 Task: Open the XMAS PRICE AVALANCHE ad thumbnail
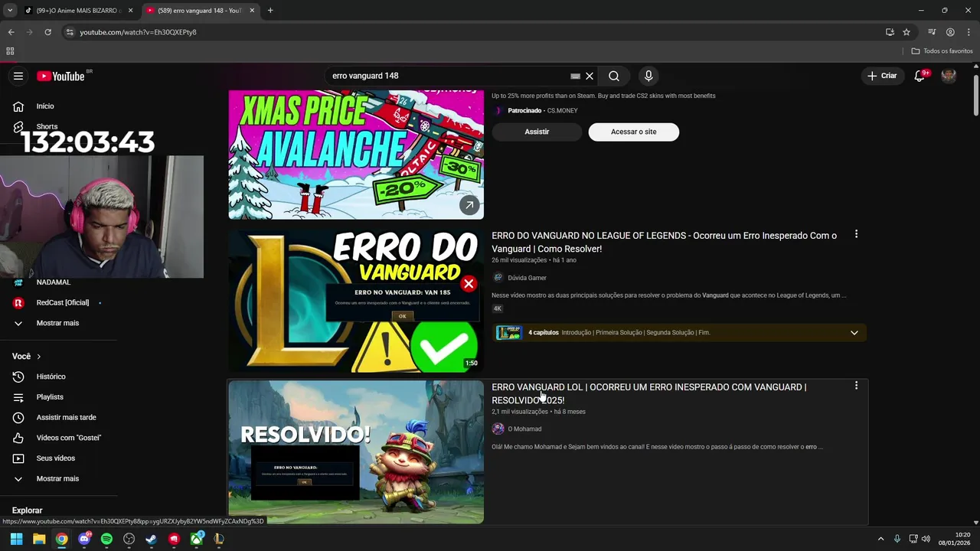(x=356, y=155)
